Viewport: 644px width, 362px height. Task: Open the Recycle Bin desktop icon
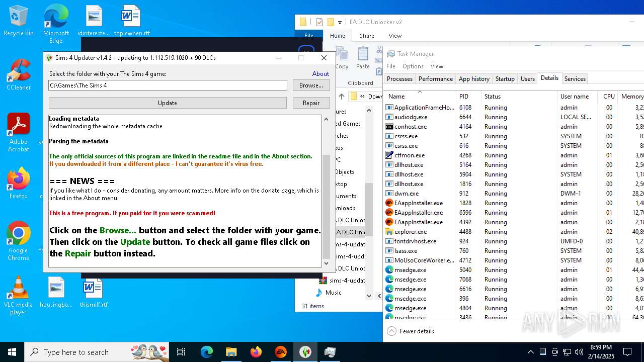pyautogui.click(x=18, y=21)
